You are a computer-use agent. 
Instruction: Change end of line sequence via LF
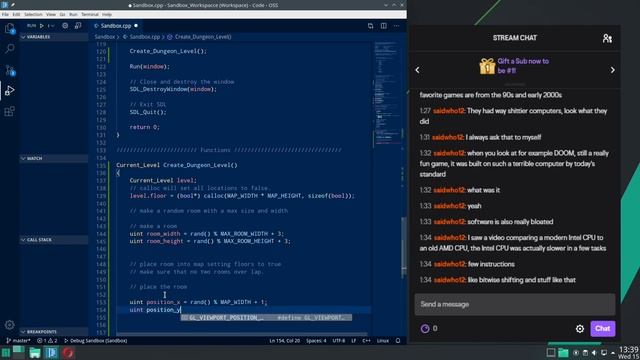354,340
